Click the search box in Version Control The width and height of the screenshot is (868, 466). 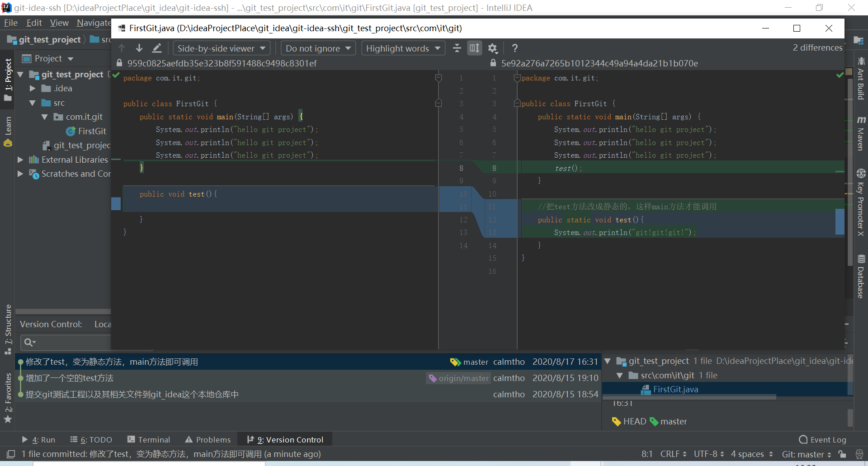coord(65,342)
